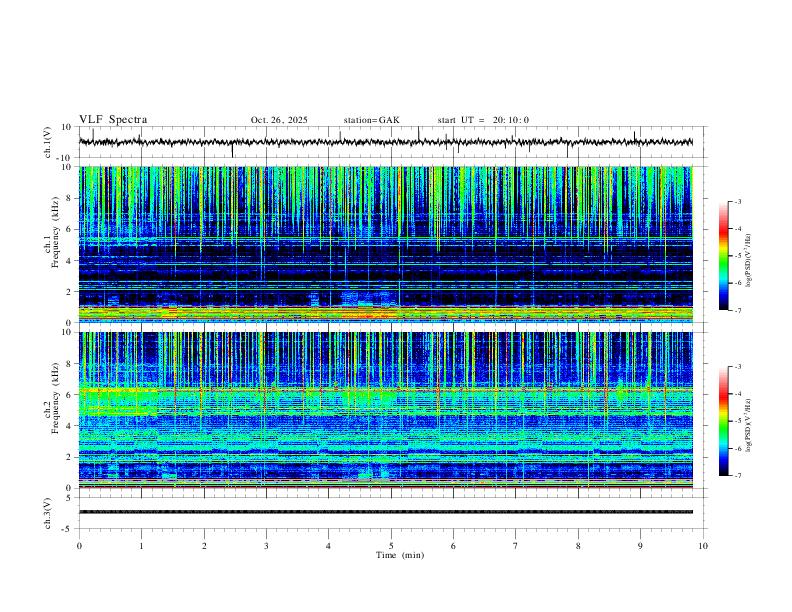The width and height of the screenshot is (792, 612).
Task: Click the upper "log(PSD)(V²/Hz)" color bar caption
Action: pos(749,261)
